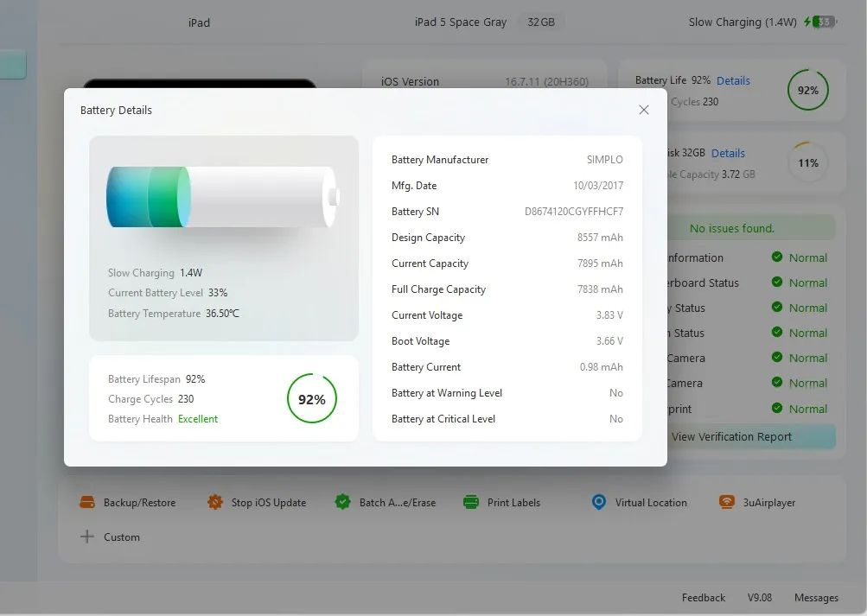This screenshot has width=867, height=616.
Task: Click the 3uAirplayer icon
Action: pos(727,502)
